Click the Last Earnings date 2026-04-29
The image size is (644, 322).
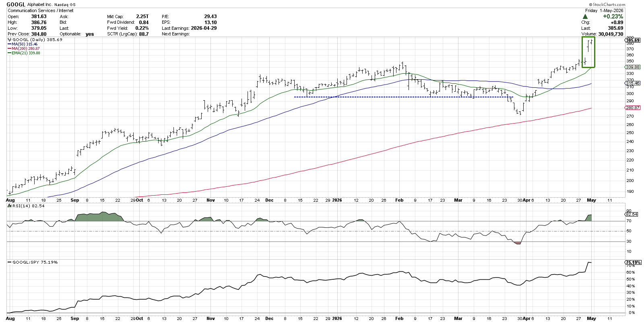(204, 28)
